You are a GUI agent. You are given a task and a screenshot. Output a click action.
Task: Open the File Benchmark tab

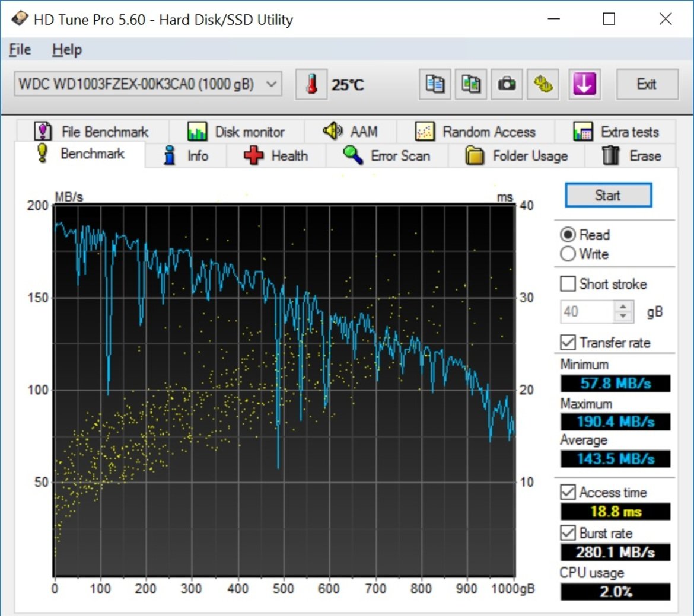(x=93, y=132)
